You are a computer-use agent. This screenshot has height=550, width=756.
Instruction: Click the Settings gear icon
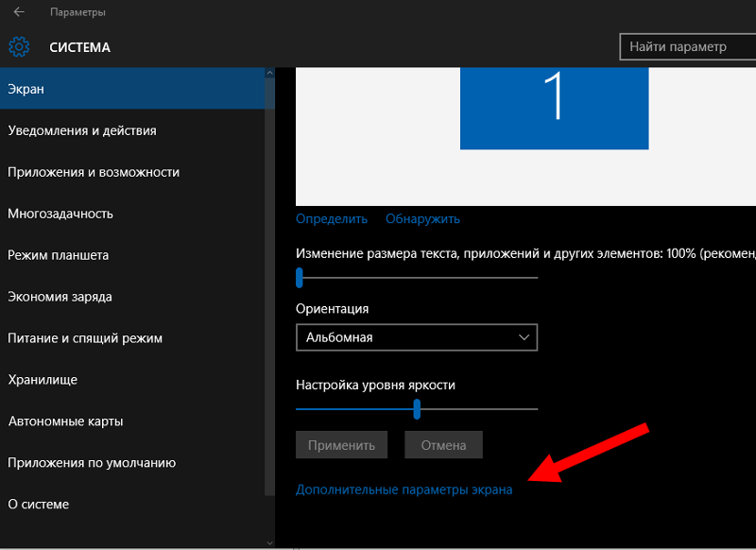(19, 46)
